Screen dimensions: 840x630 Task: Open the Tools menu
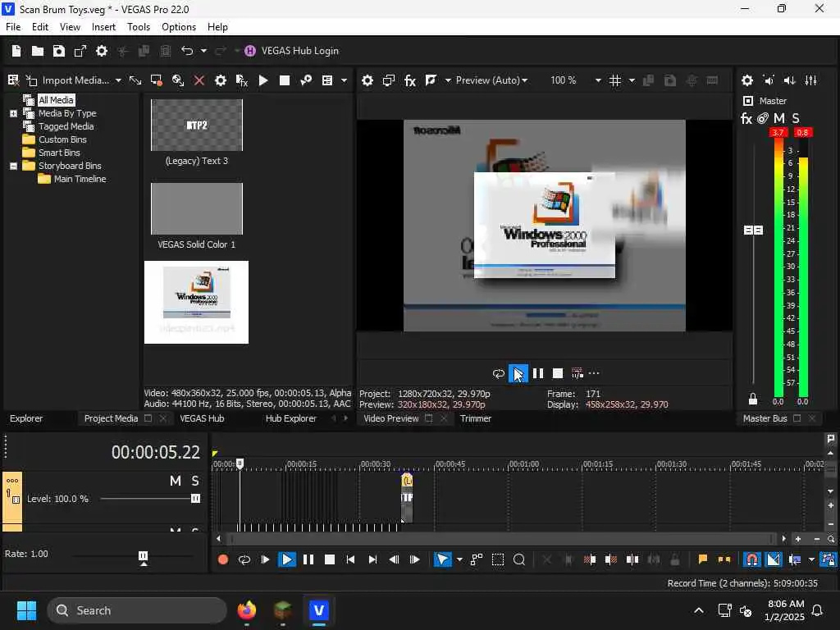pyautogui.click(x=138, y=27)
